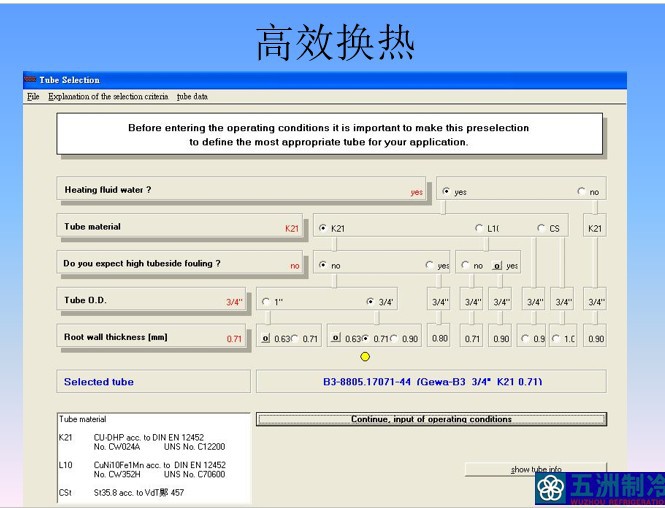Open the File menu
Screen dimensions: 665x508
[x=33, y=97]
